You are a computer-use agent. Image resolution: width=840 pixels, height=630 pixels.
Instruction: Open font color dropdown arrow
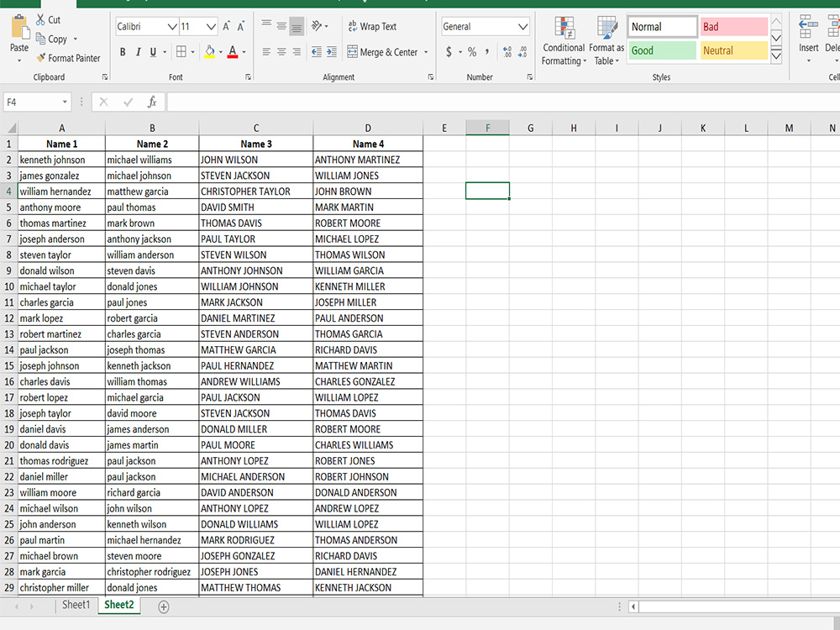click(244, 52)
